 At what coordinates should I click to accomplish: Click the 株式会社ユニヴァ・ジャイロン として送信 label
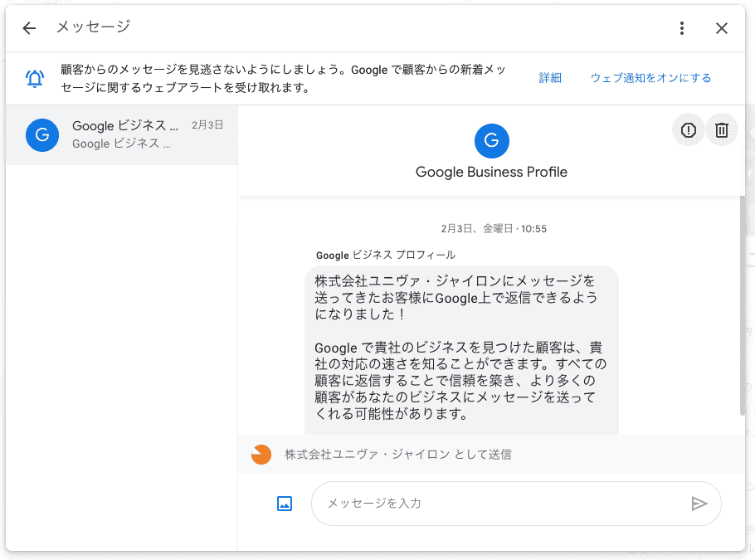398,455
